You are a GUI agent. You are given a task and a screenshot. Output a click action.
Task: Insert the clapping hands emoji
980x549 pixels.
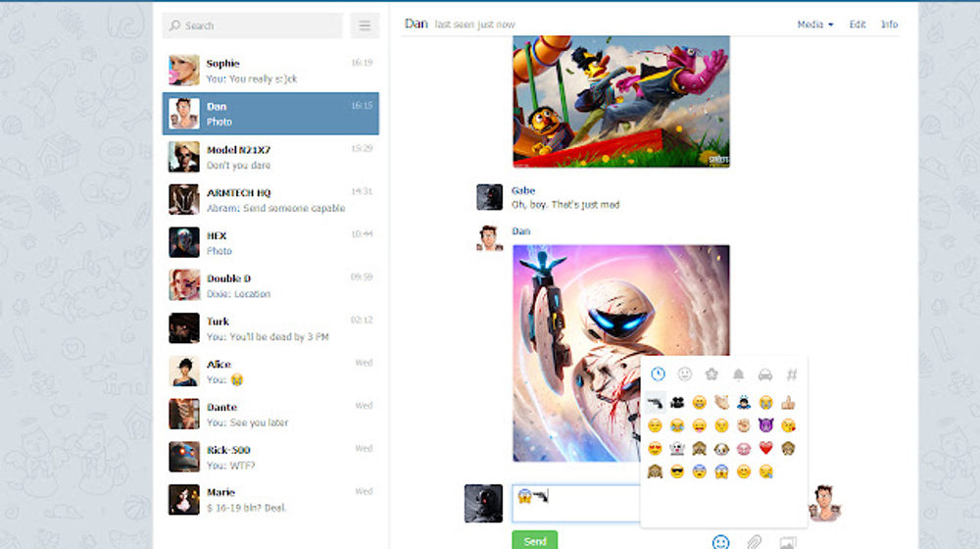pos(721,403)
